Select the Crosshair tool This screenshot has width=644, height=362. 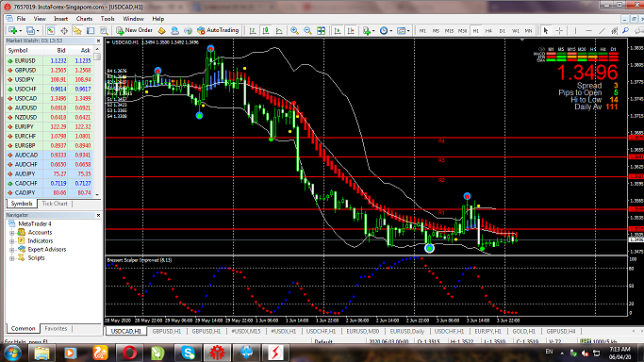(559, 31)
